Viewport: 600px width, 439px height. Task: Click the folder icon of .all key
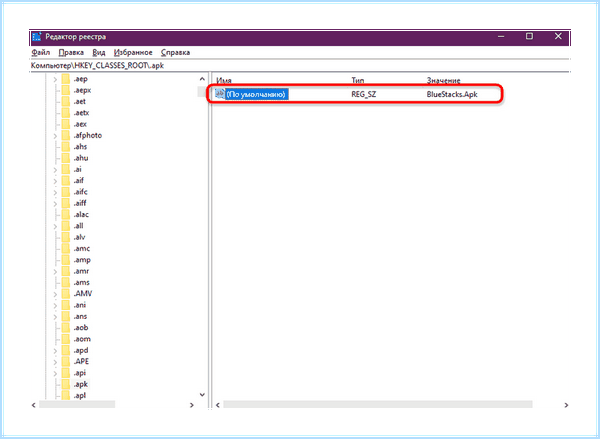[66, 226]
